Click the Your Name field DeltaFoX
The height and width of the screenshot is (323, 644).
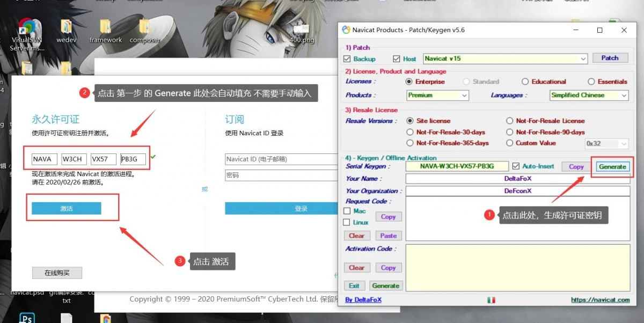pos(517,179)
